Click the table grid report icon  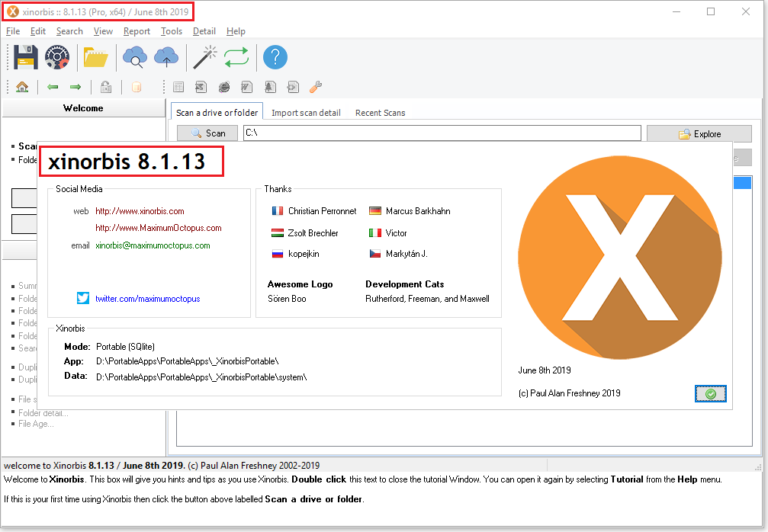[178, 87]
